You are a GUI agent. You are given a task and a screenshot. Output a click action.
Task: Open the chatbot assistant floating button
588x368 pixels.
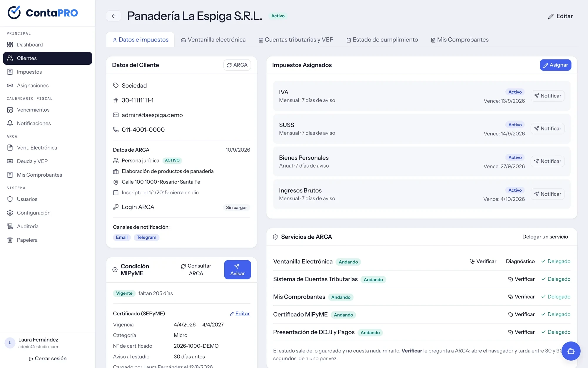(x=571, y=351)
